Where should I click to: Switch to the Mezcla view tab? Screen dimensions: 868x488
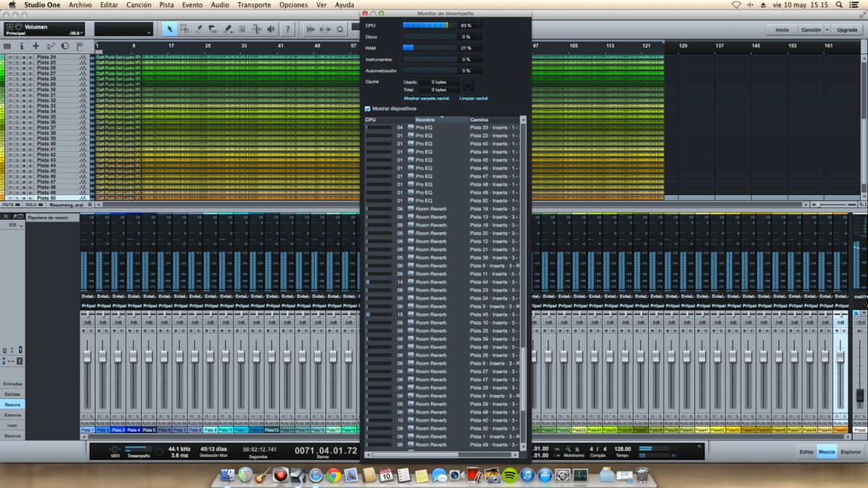tap(827, 452)
